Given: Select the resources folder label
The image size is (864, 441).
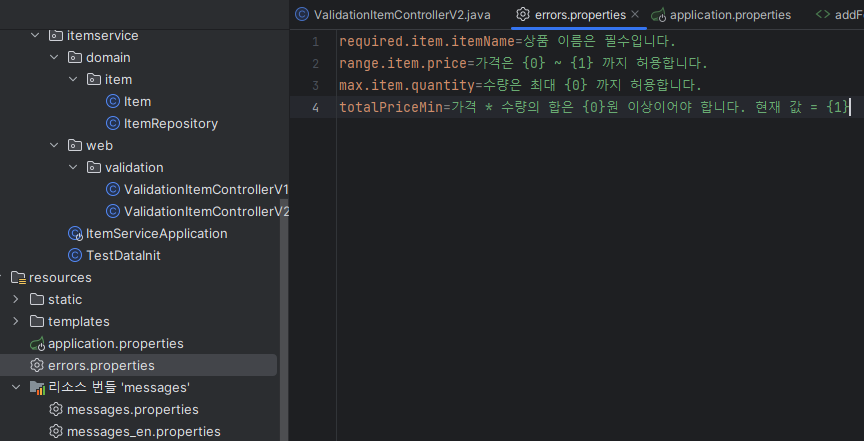Looking at the screenshot, I should tap(60, 277).
